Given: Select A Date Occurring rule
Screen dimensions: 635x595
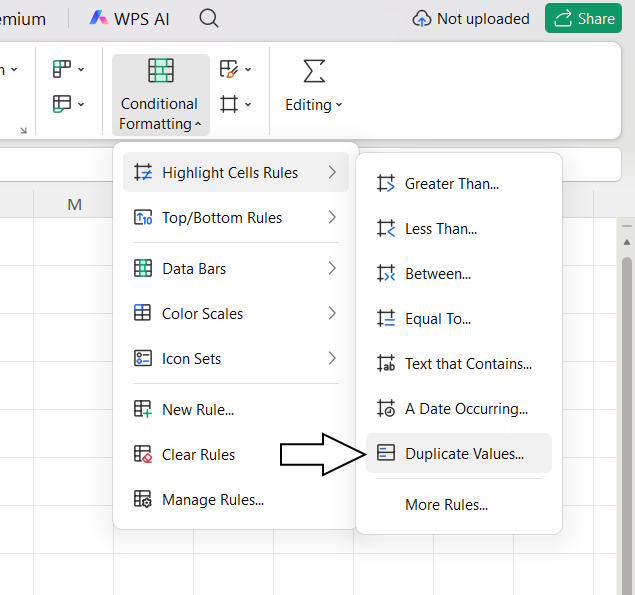Looking at the screenshot, I should click(459, 409).
